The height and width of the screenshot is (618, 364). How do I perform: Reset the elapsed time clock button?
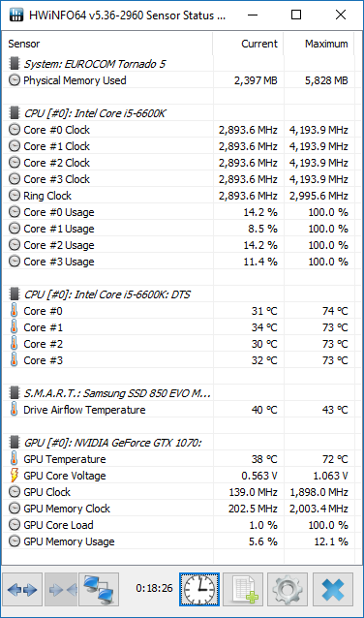click(199, 590)
